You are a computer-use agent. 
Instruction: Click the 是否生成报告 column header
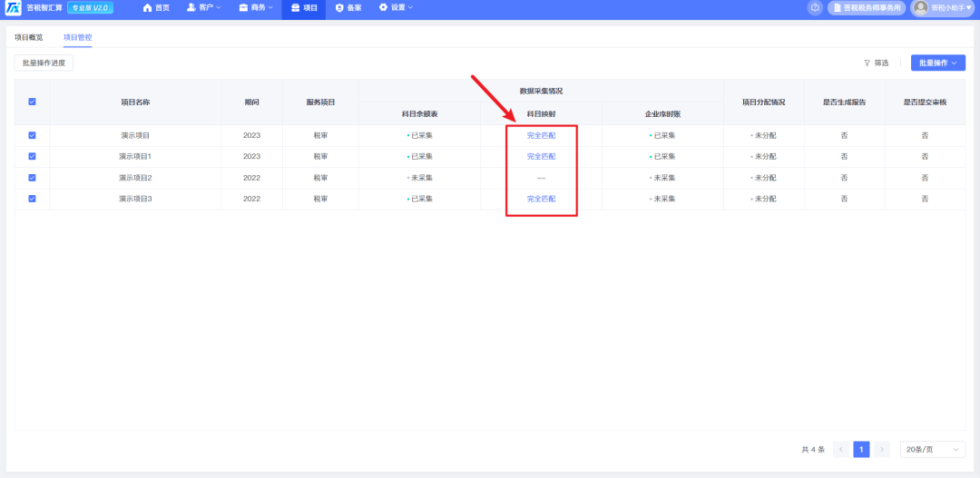(845, 102)
